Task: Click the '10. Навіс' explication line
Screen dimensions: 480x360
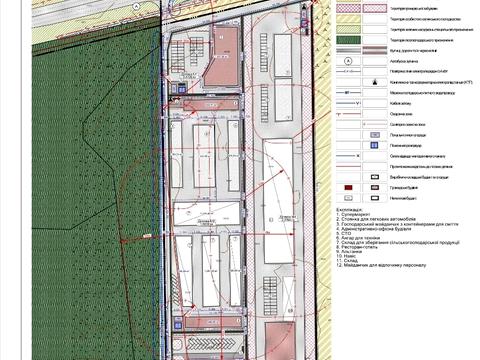Action: pos(347,256)
